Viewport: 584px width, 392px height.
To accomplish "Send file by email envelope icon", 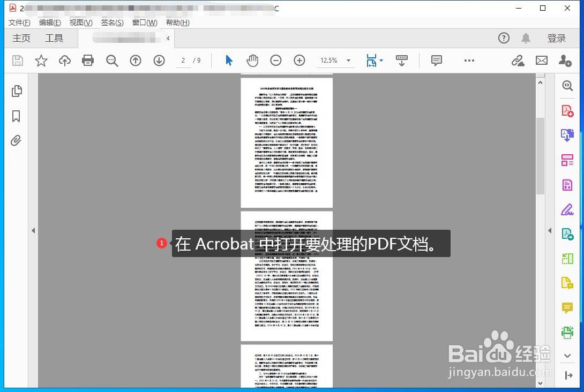I will (x=542, y=61).
